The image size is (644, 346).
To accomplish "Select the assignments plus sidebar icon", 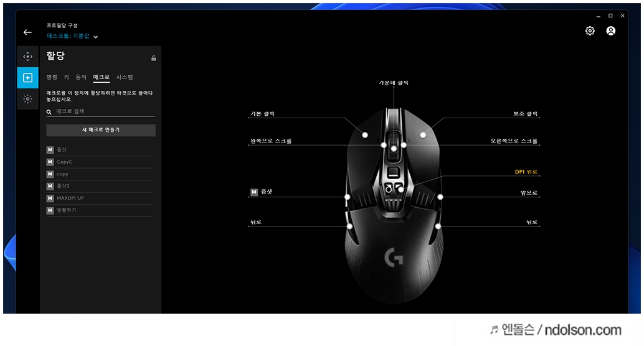I will pos(27,78).
